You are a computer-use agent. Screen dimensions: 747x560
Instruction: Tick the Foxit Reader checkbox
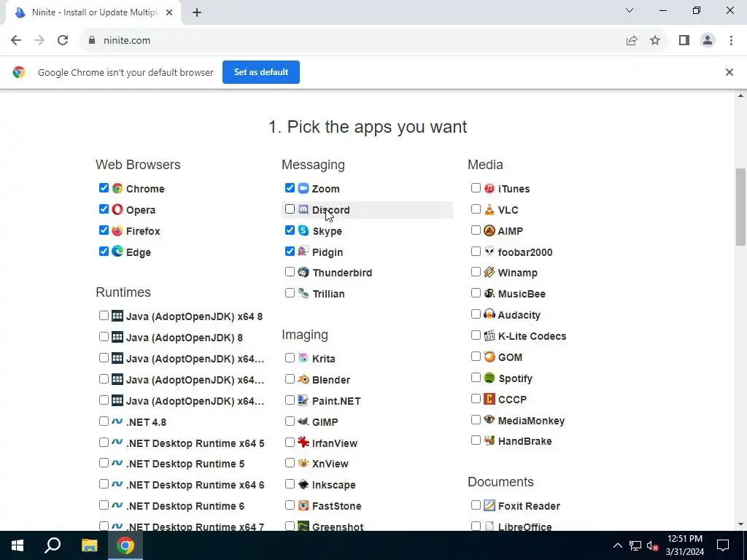point(476,505)
